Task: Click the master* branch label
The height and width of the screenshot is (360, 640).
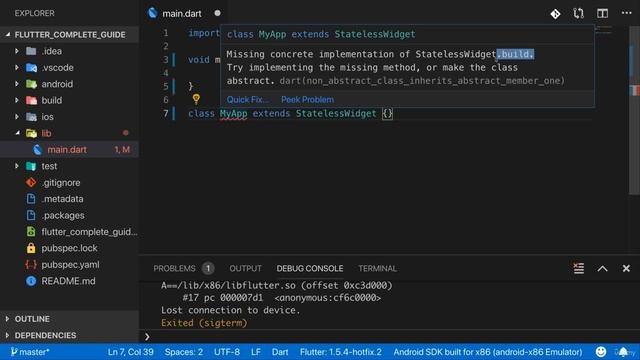Action: pyautogui.click(x=34, y=352)
